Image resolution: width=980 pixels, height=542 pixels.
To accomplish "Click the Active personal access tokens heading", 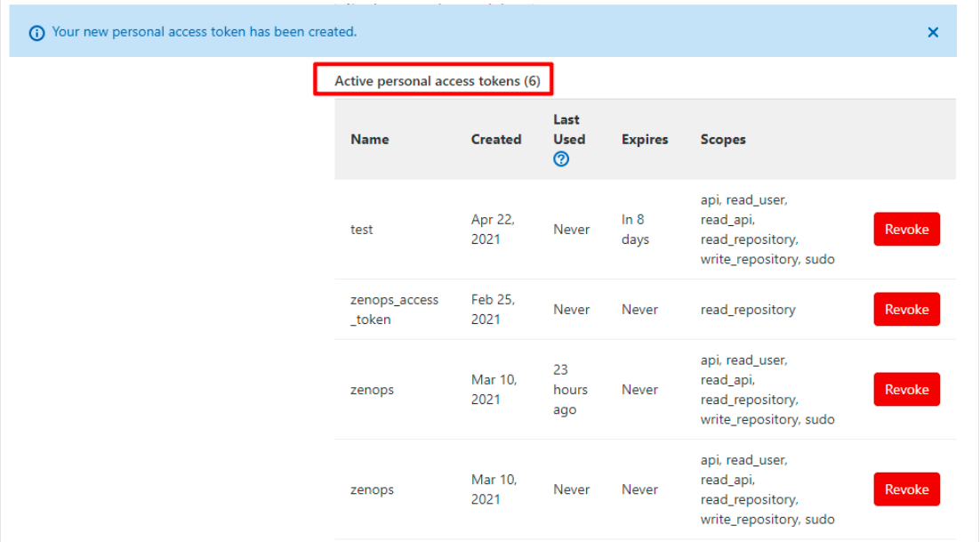I will [437, 81].
